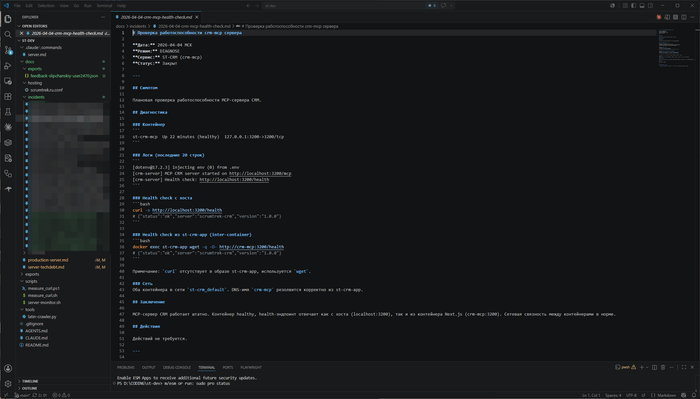
Task: Open the Search view in activity bar
Action: click(8, 34)
